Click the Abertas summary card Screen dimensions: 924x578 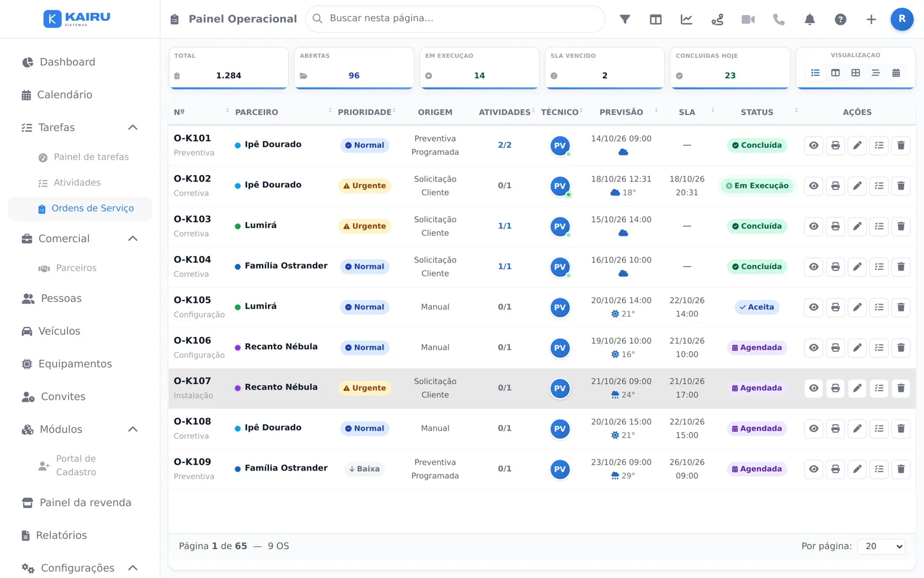tap(354, 68)
